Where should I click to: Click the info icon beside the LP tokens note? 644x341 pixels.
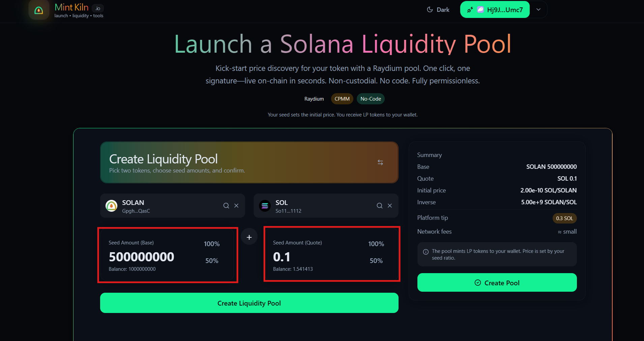pyautogui.click(x=425, y=251)
